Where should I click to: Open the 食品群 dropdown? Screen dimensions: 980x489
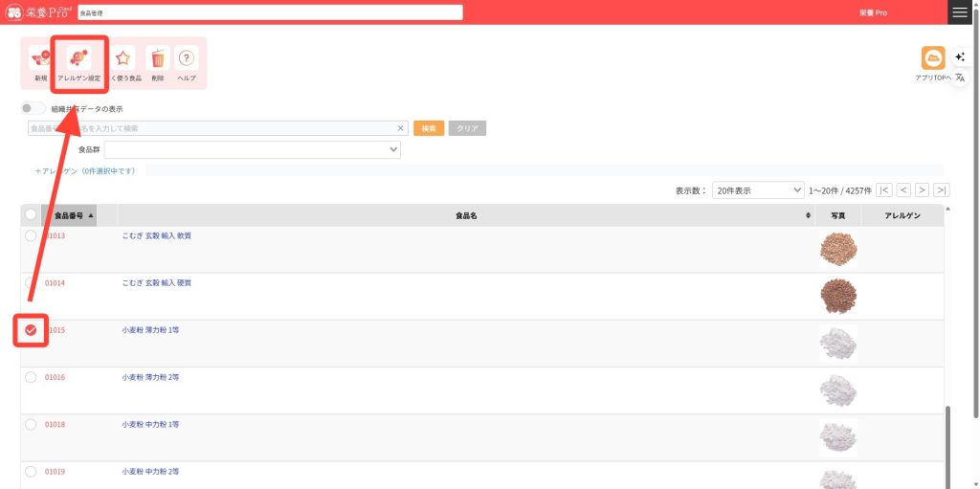[253, 149]
